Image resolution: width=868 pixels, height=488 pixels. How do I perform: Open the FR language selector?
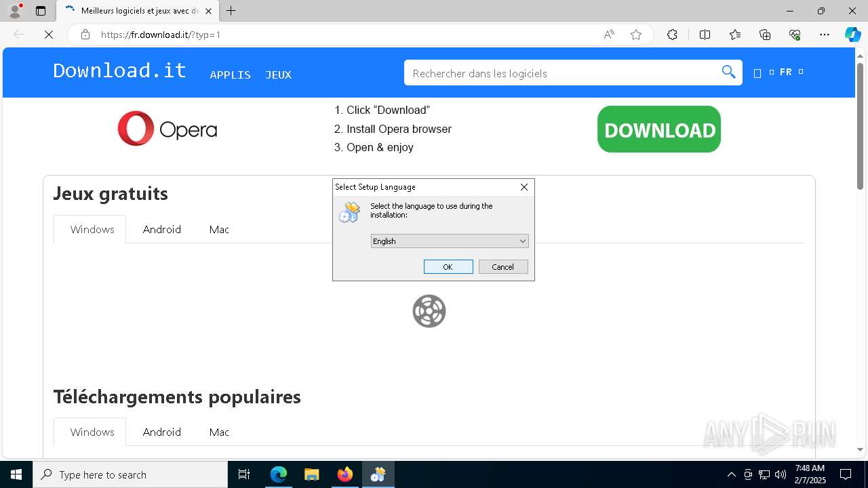click(785, 72)
